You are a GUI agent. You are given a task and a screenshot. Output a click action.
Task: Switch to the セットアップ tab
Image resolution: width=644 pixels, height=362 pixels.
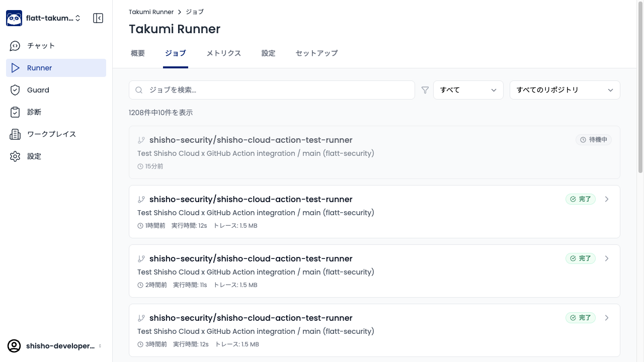(x=316, y=53)
